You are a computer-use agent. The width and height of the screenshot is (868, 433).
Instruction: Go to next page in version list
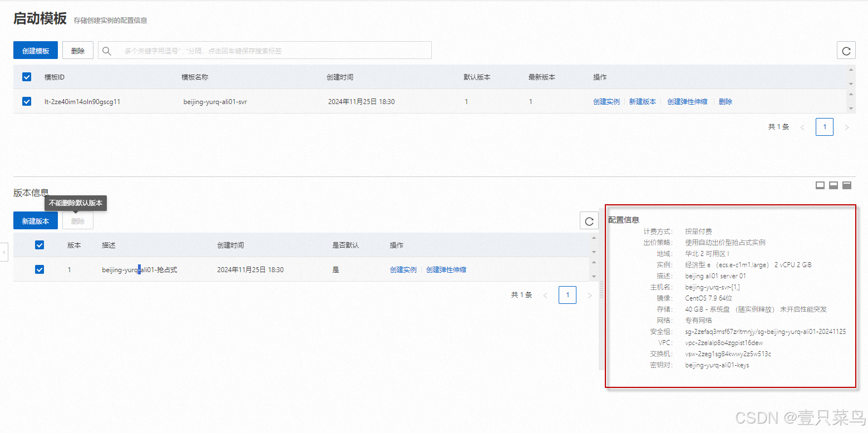coord(590,295)
